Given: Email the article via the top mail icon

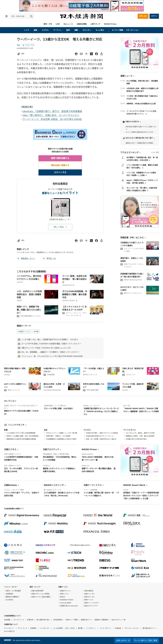Looking at the screenshot, I should pos(81,54).
